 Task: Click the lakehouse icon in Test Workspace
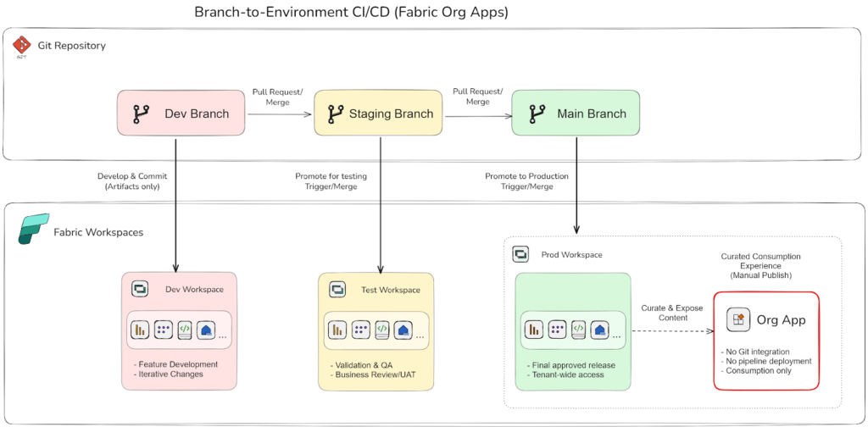[x=403, y=330]
